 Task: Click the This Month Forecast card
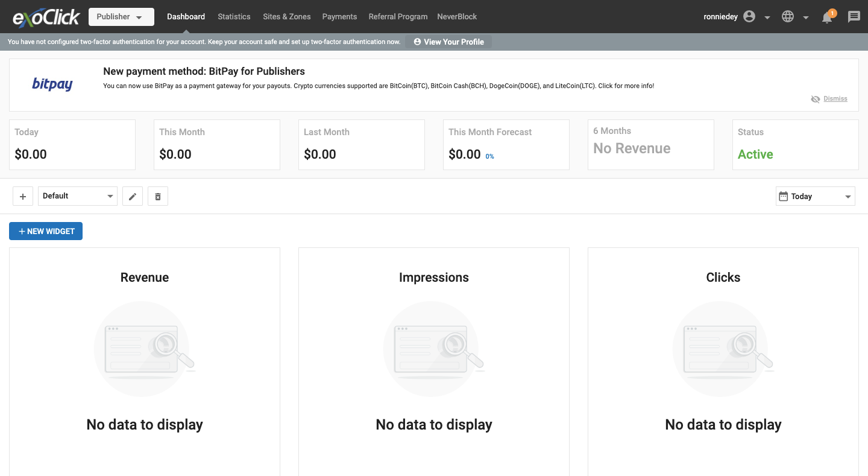[x=506, y=145]
